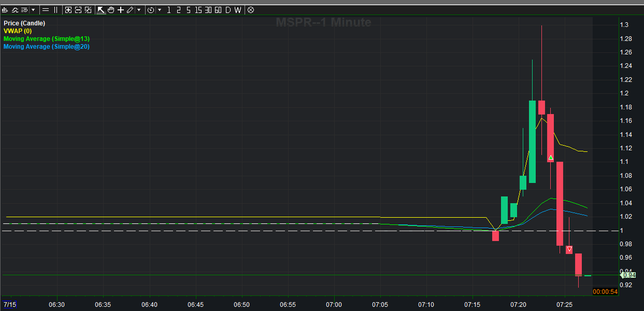Screen dimensions: 644x311
Task: Click the 1.12 price axis label
Action: (x=625, y=148)
